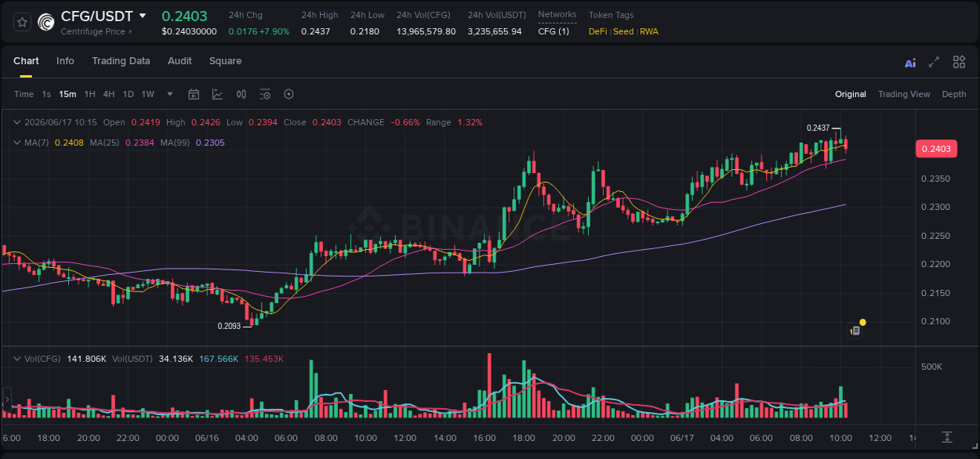Click the 06/17 date on the time axis

[682, 438]
